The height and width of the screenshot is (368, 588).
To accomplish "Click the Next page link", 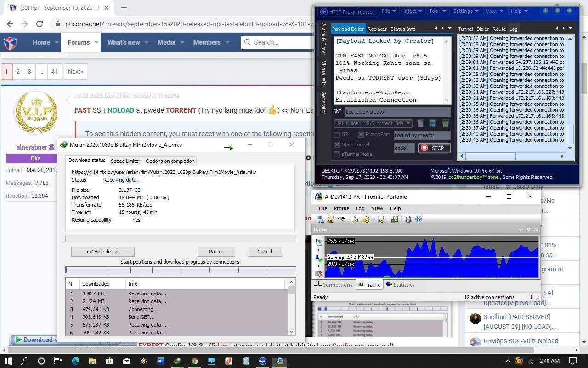I will (75, 71).
